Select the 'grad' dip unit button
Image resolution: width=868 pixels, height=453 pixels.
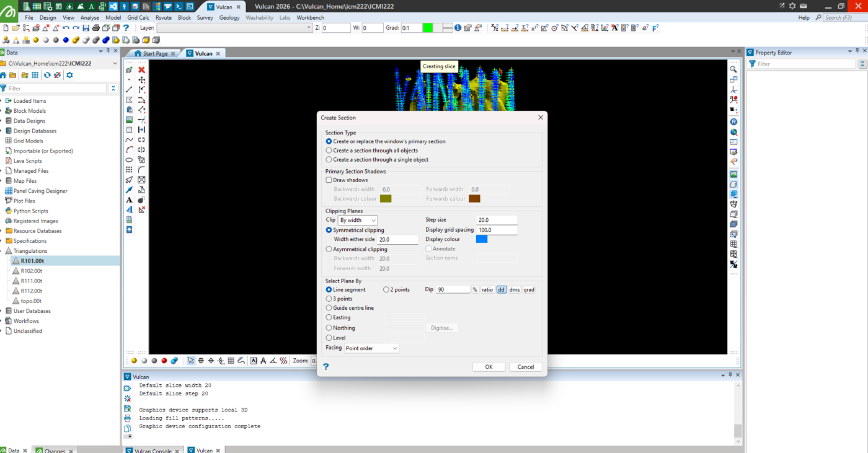tap(529, 290)
